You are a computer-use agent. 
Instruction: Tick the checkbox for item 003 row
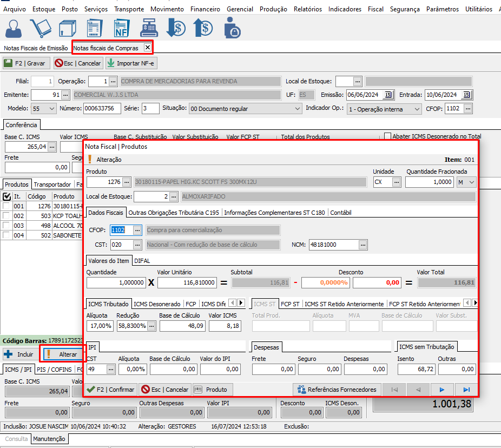point(6,226)
